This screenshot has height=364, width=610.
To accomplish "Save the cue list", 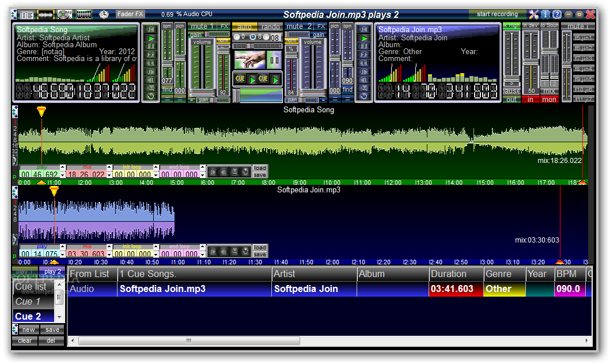I will pyautogui.click(x=52, y=329).
